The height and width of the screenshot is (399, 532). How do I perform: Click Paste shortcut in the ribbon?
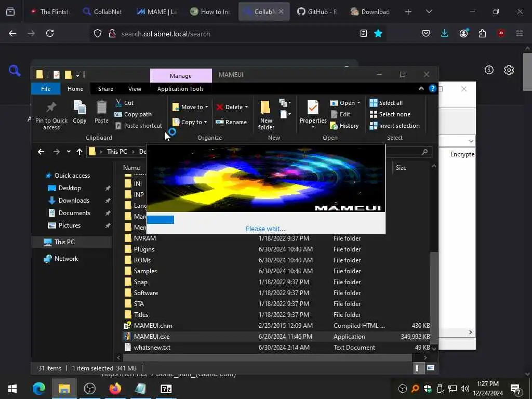138,126
